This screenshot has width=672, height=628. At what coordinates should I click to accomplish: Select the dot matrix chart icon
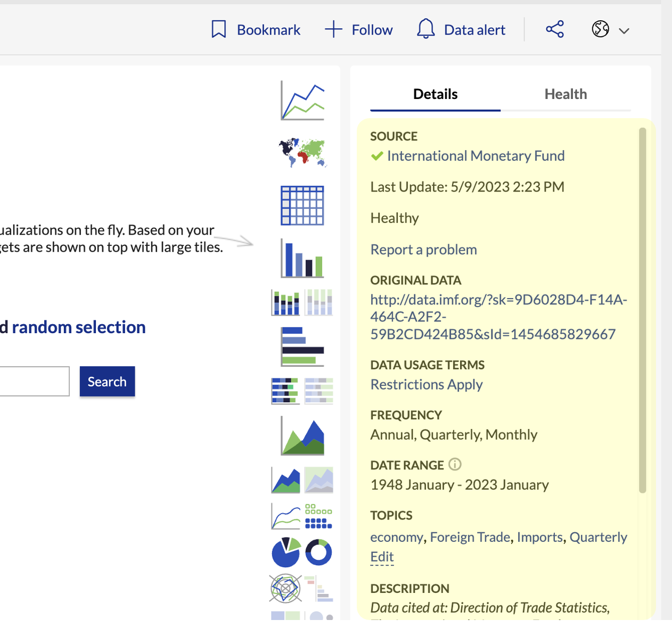pos(319,516)
